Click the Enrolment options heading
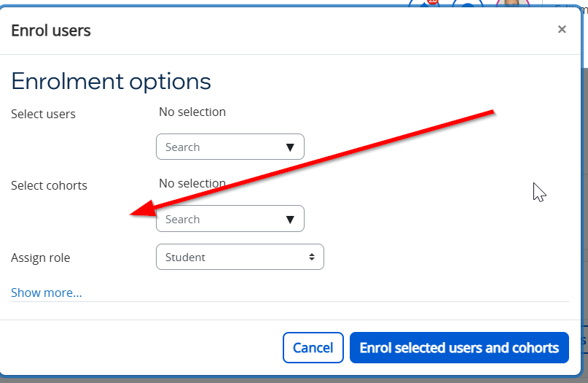 111,81
